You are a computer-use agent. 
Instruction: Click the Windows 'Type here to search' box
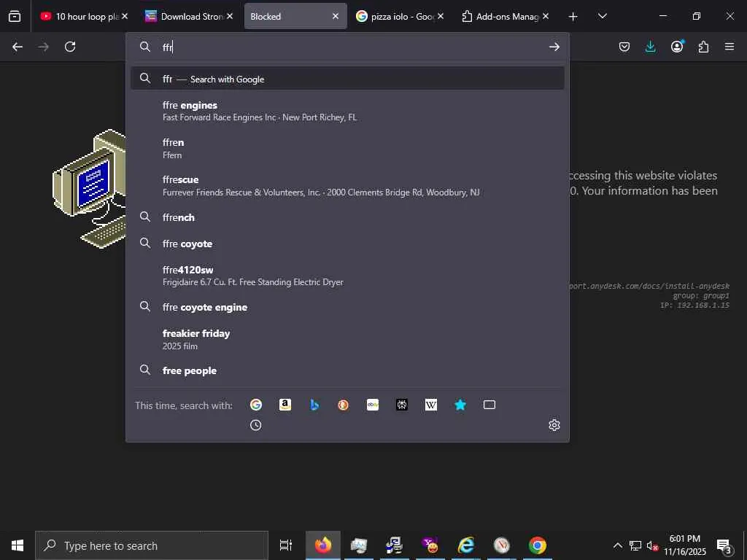pos(152,545)
